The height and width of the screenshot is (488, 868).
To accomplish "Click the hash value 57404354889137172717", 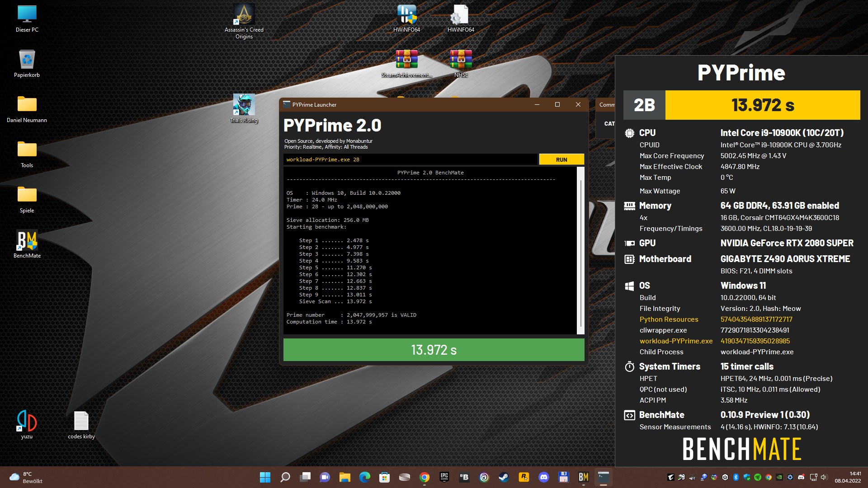I will coord(756,319).
